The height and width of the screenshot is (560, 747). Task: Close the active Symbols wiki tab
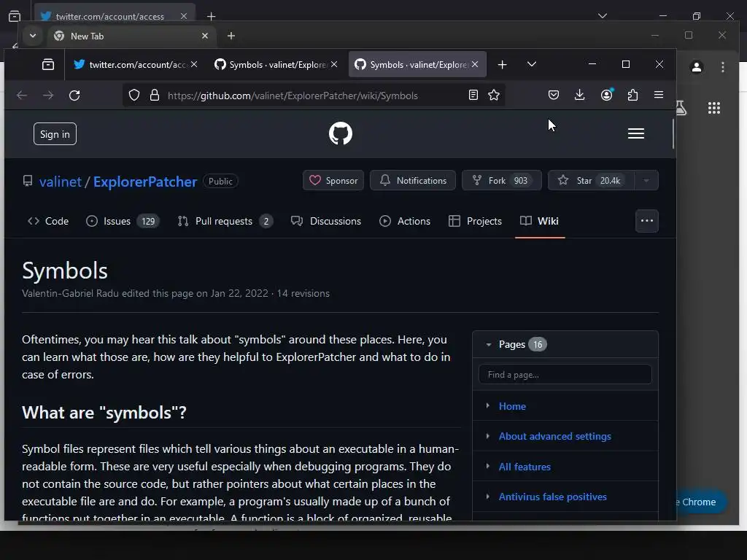[x=475, y=64]
